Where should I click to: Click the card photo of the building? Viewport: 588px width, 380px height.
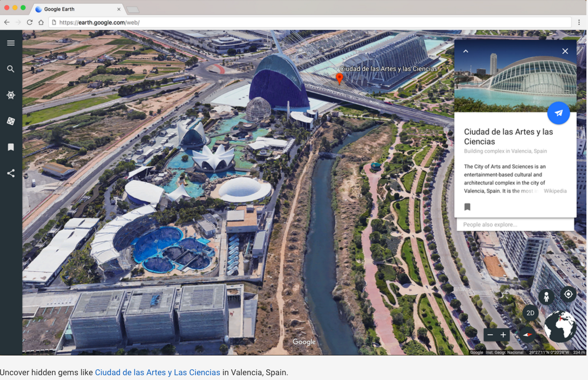515,76
